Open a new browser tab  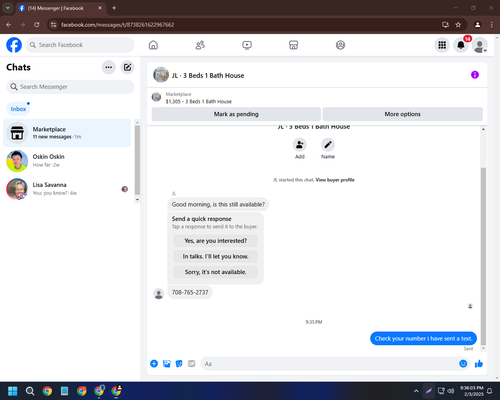(114, 8)
